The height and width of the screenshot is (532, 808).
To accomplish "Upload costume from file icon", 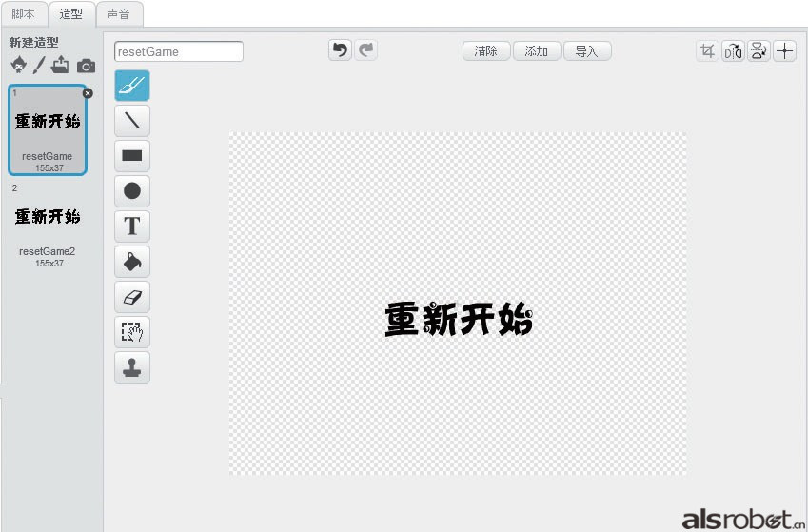I will [x=61, y=66].
